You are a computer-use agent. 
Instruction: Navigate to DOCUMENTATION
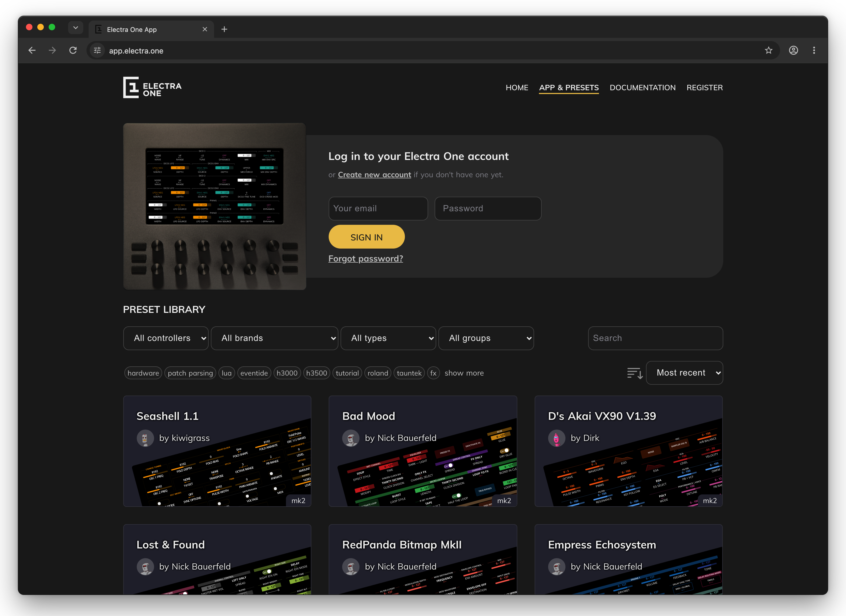pyautogui.click(x=643, y=88)
